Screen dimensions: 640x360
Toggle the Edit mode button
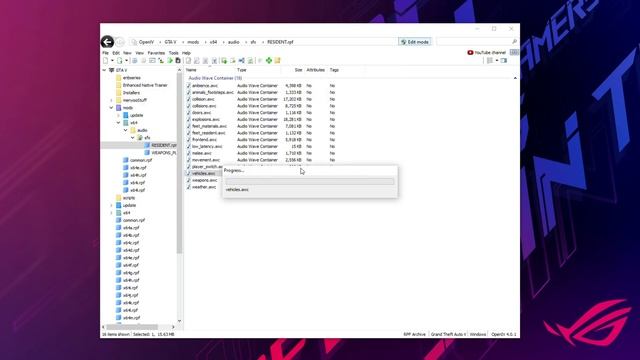pyautogui.click(x=415, y=42)
